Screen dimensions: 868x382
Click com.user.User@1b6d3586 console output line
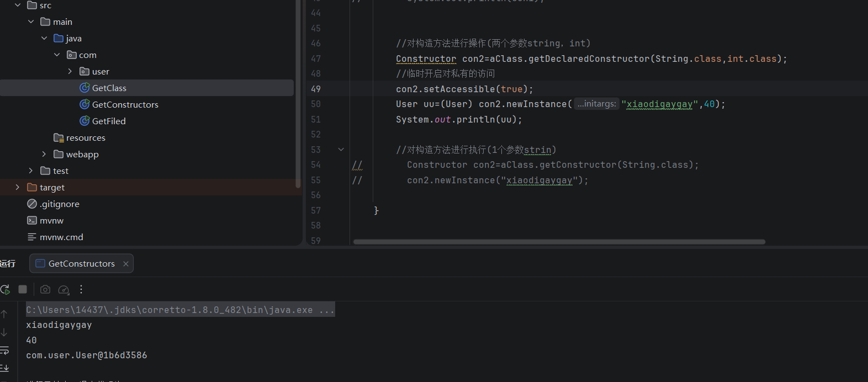87,356
